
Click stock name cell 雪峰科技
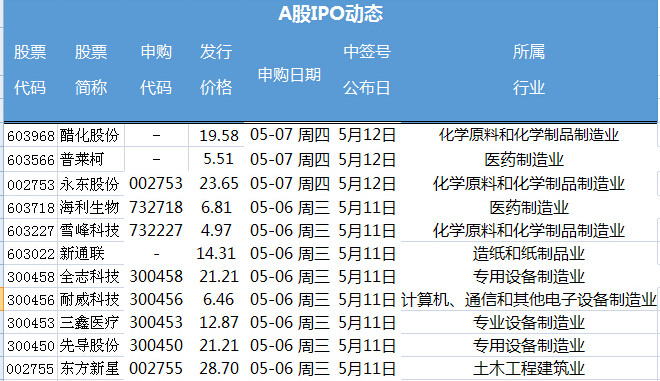coord(90,230)
